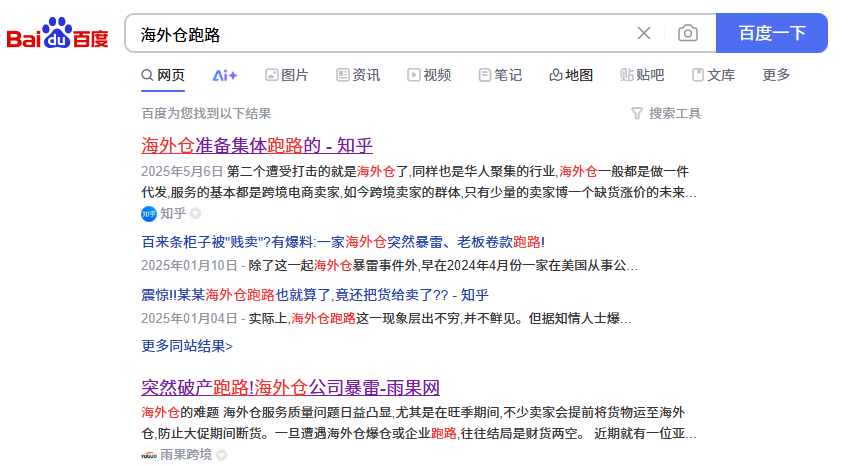The width and height of the screenshot is (857, 466).
Task: Open the 文库 tab
Action: [x=713, y=75]
